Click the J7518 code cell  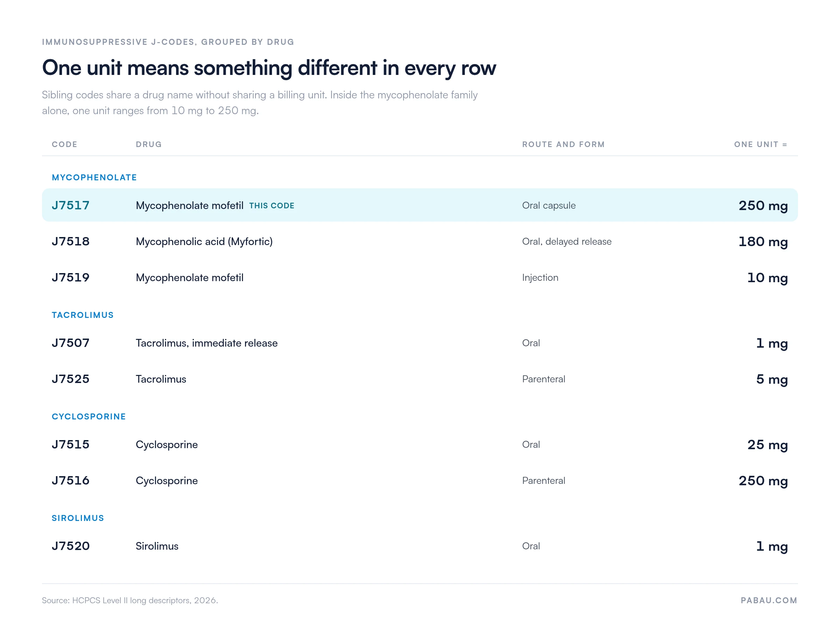[x=70, y=241]
